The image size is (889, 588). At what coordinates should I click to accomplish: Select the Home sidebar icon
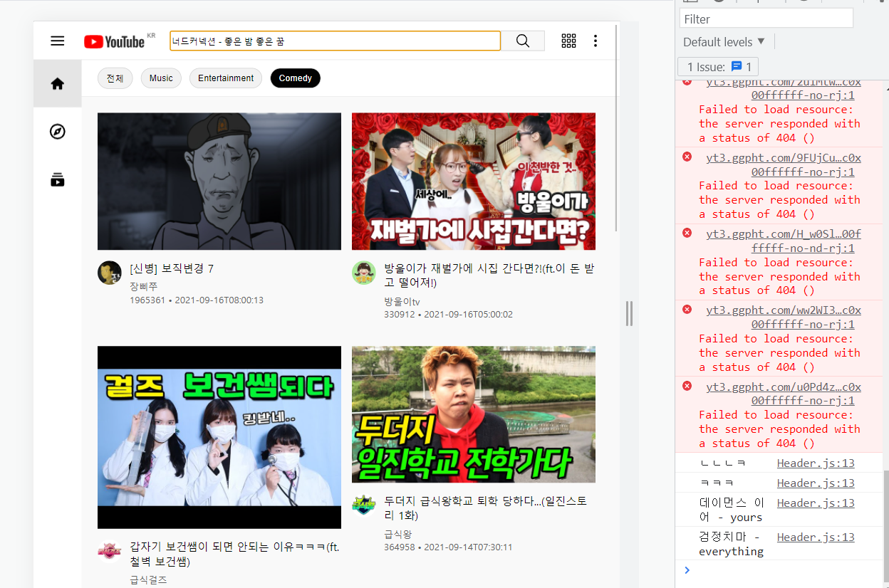tap(58, 83)
